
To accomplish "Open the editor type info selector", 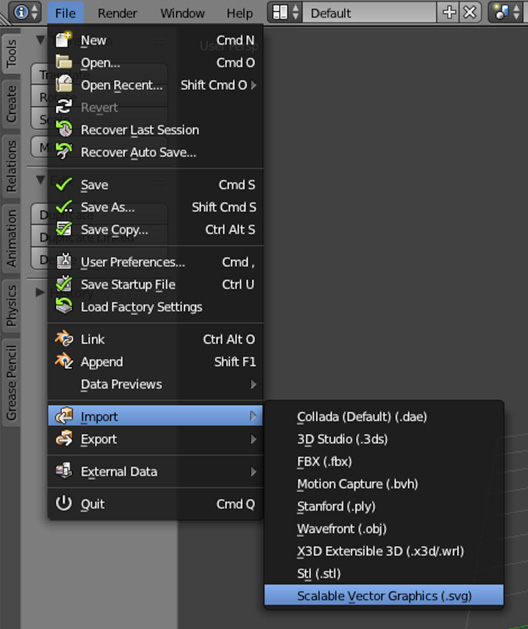I will pyautogui.click(x=24, y=12).
